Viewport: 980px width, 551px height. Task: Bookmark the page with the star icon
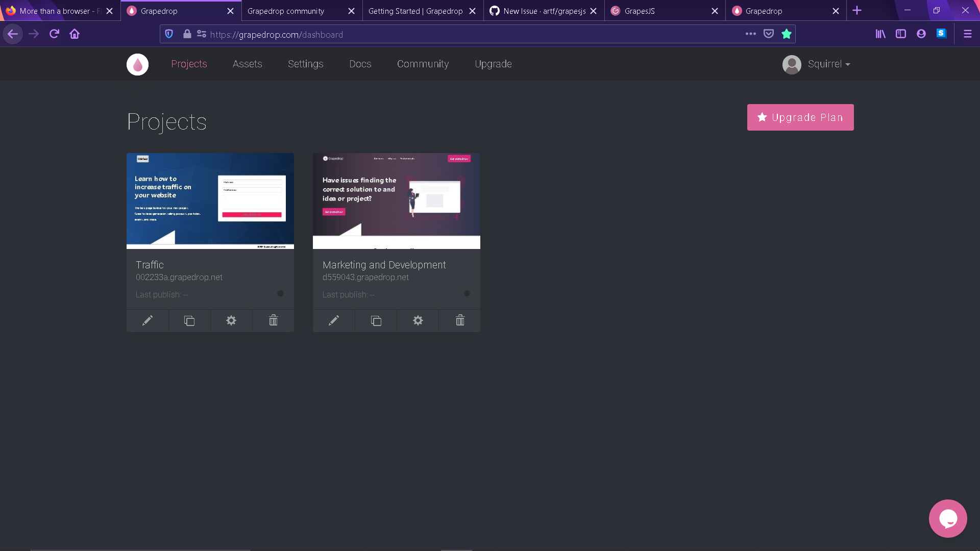click(x=787, y=34)
